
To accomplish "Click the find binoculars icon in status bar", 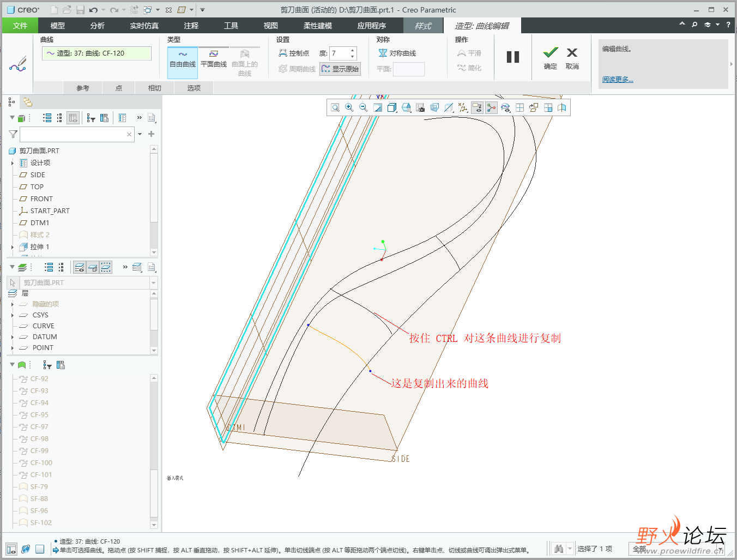I will [x=558, y=549].
